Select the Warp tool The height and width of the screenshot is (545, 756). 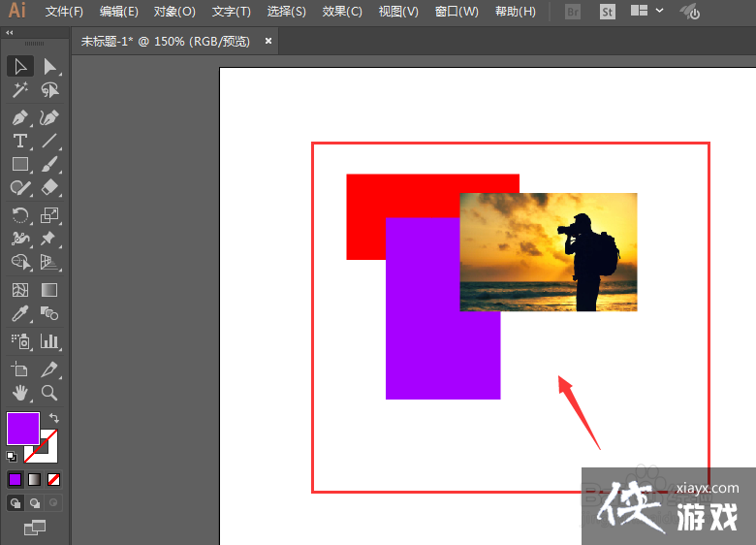point(20,239)
